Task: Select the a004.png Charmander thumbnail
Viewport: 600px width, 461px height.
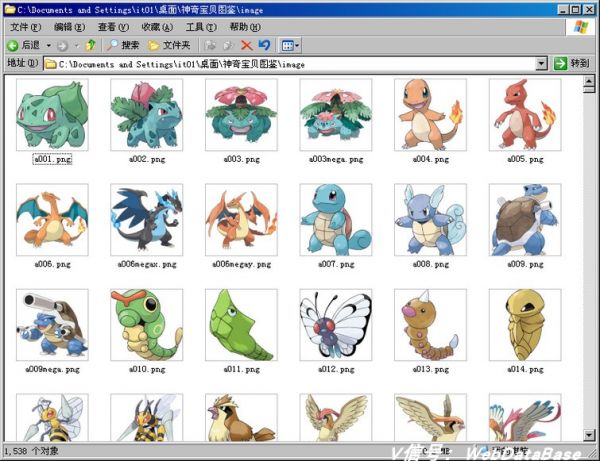Action: (430, 115)
